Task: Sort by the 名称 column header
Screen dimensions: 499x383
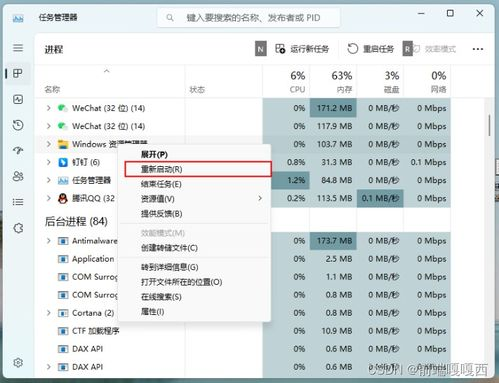Action: pos(110,82)
